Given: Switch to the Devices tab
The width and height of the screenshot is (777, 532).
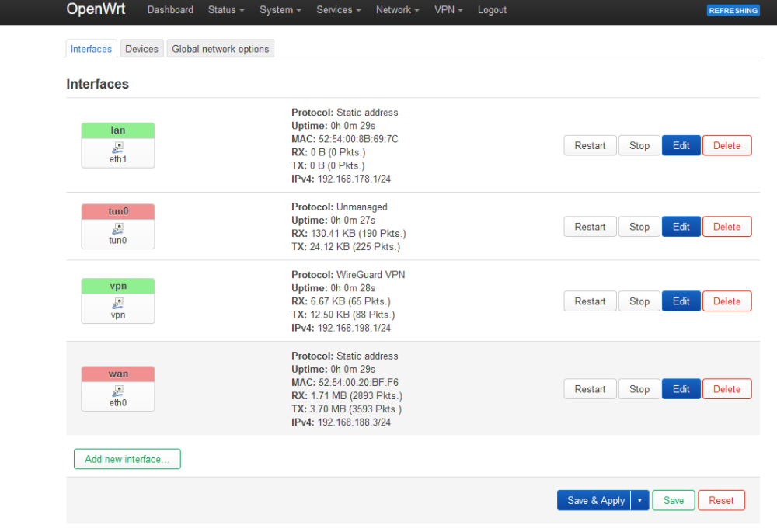Looking at the screenshot, I should point(141,49).
